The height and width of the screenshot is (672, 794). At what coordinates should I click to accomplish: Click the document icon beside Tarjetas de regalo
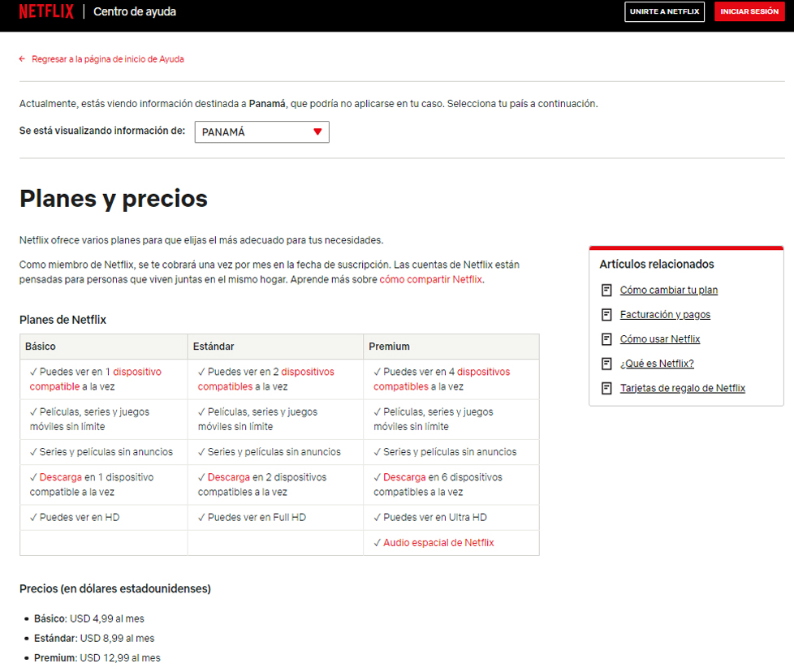(606, 388)
